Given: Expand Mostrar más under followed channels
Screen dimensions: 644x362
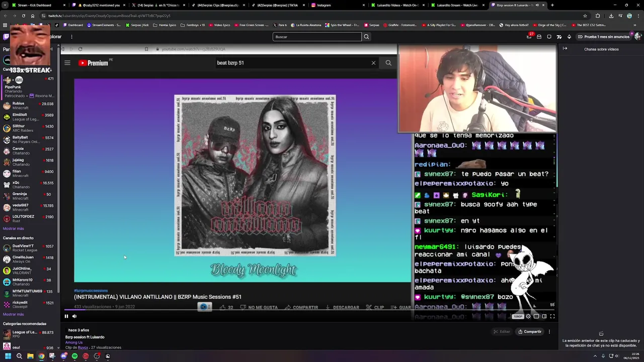Looking at the screenshot, I should coord(14,228).
